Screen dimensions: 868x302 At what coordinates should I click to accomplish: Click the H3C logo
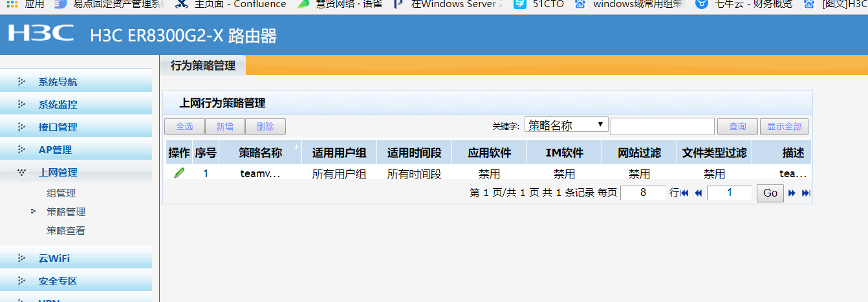[x=41, y=33]
